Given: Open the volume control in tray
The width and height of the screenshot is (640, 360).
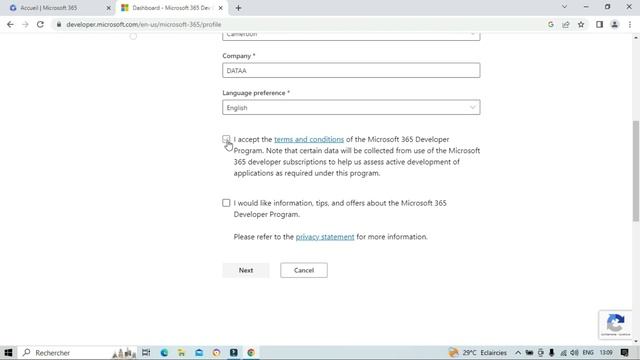Looking at the screenshot, I should (x=574, y=353).
